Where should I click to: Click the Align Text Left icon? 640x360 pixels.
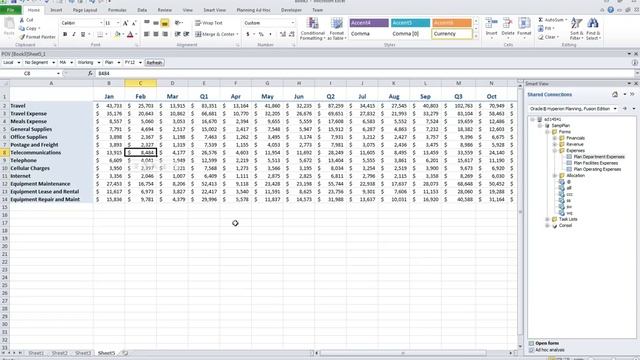(x=147, y=34)
